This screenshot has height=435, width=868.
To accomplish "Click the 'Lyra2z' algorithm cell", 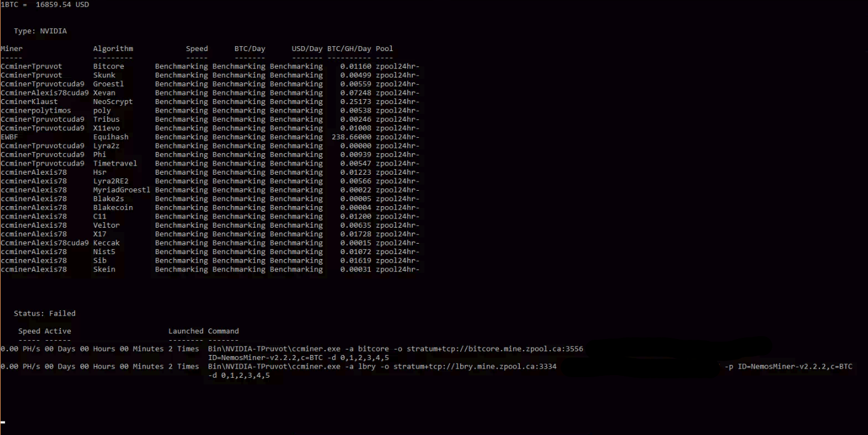I will (106, 146).
